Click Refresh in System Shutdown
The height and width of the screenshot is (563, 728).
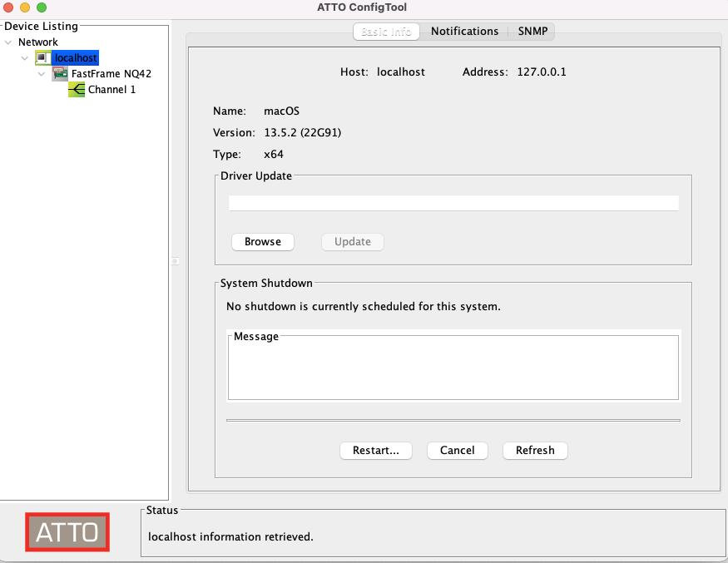tap(535, 450)
